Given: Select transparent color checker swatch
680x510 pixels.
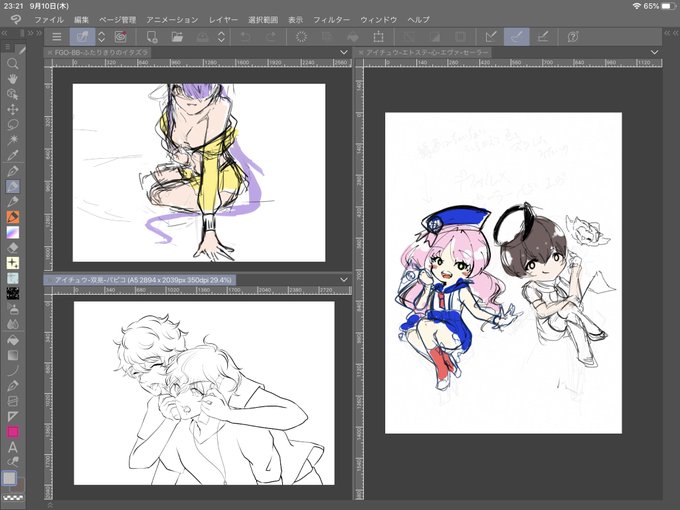Looking at the screenshot, I should click(13, 498).
